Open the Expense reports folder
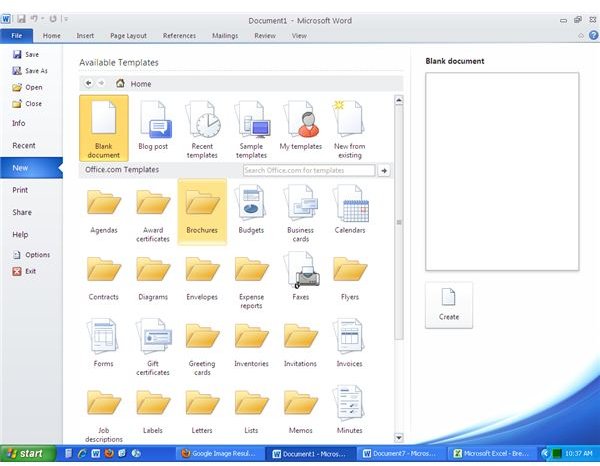600x466 pixels. (251, 281)
